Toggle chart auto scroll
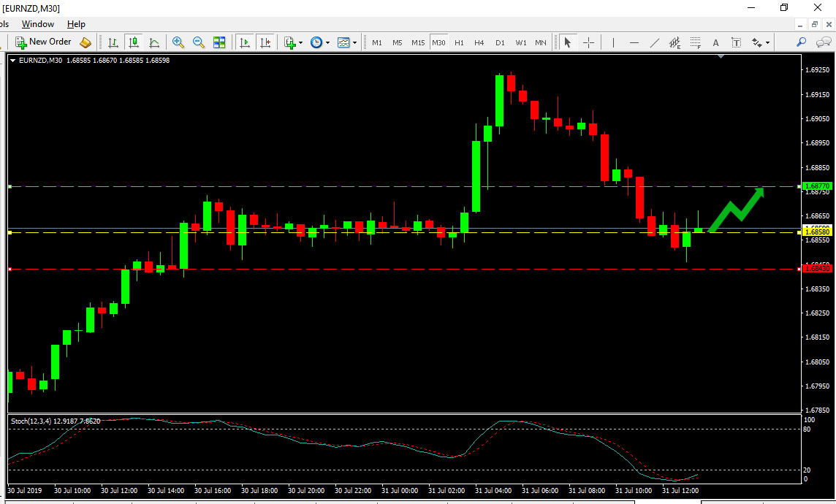The height and width of the screenshot is (504, 836). (x=245, y=42)
